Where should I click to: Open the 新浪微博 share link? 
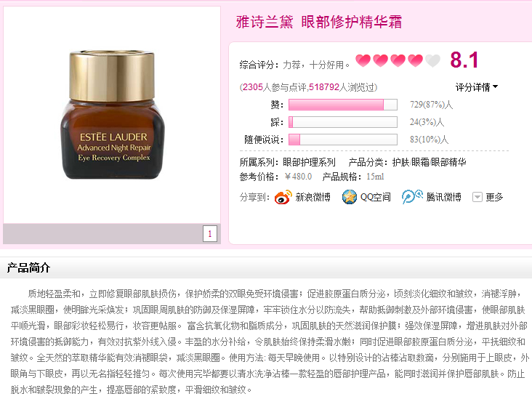point(313,197)
